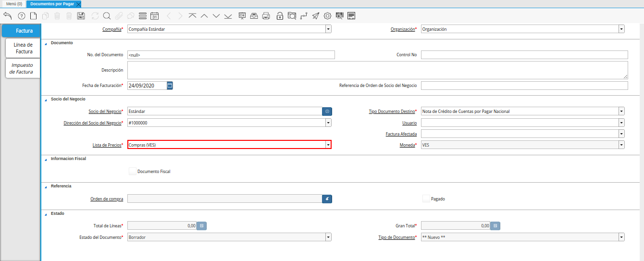Expand the Tipo Documento Destino dropdown
644x261 pixels.
click(x=621, y=111)
